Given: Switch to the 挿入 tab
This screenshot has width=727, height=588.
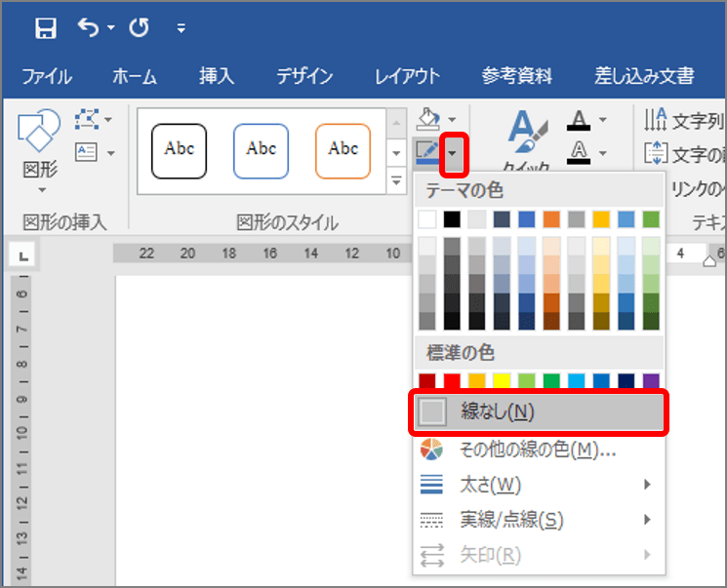Looking at the screenshot, I should coord(217,76).
